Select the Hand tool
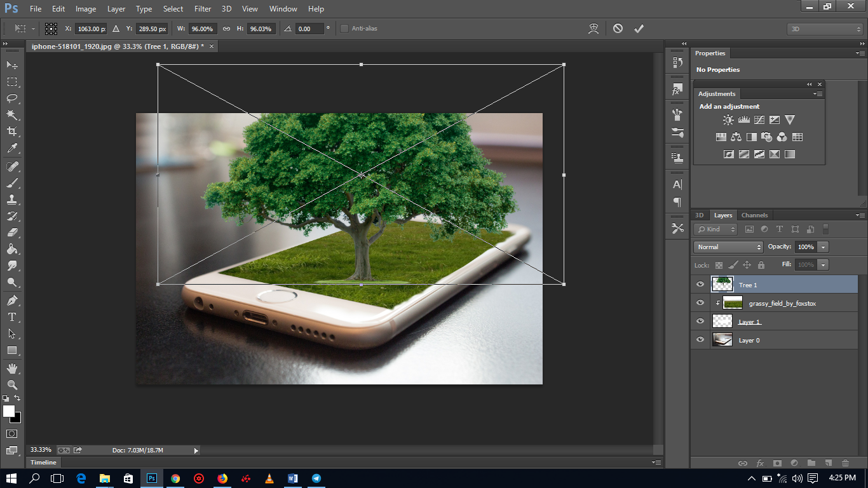This screenshot has height=488, width=868. (12, 369)
